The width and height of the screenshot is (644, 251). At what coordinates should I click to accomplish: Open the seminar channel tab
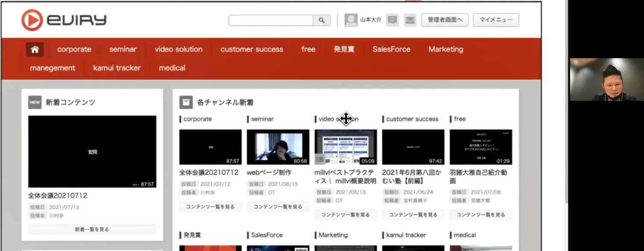pos(123,49)
